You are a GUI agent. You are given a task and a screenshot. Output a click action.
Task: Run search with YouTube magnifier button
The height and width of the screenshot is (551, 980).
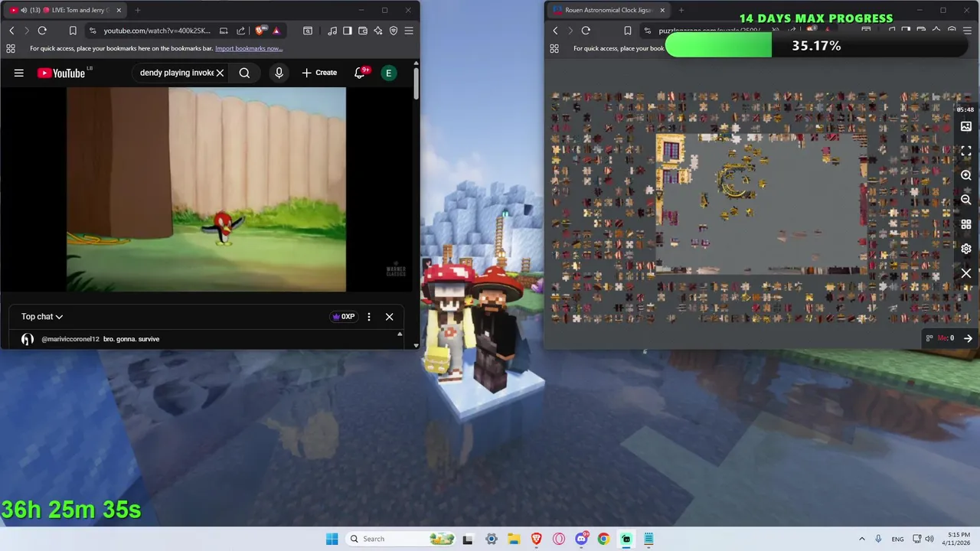244,73
